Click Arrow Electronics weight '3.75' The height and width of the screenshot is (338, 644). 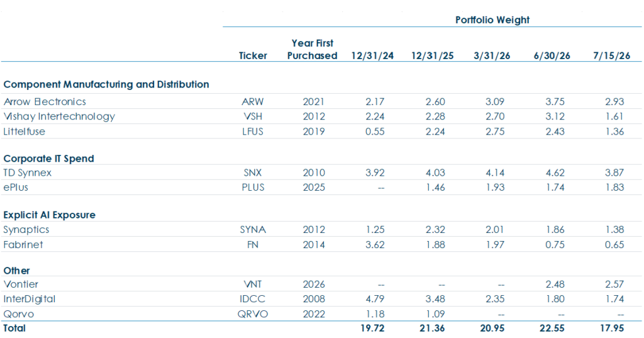(555, 101)
